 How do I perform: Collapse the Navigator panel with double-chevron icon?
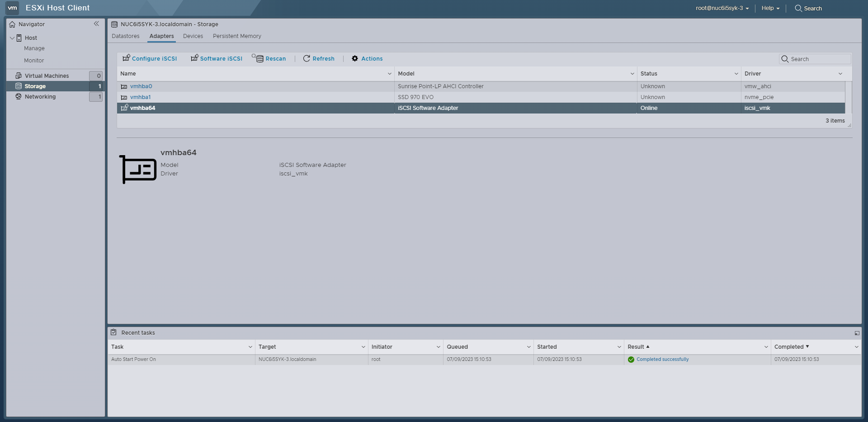(96, 24)
